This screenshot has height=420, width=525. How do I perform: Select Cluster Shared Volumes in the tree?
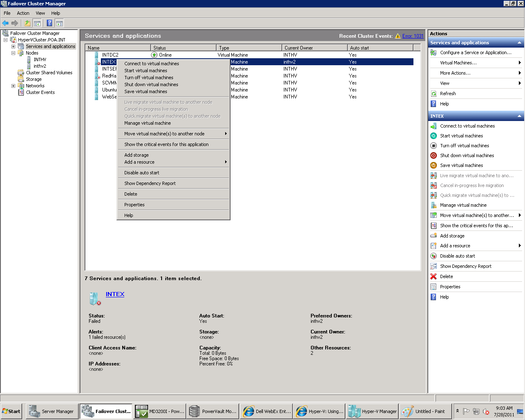(49, 73)
